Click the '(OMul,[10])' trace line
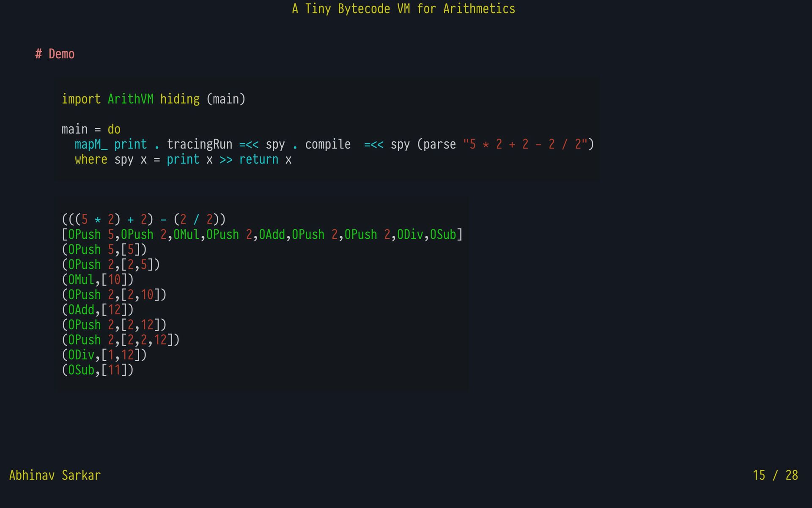Viewport: 812px width, 508px height. pos(98,280)
